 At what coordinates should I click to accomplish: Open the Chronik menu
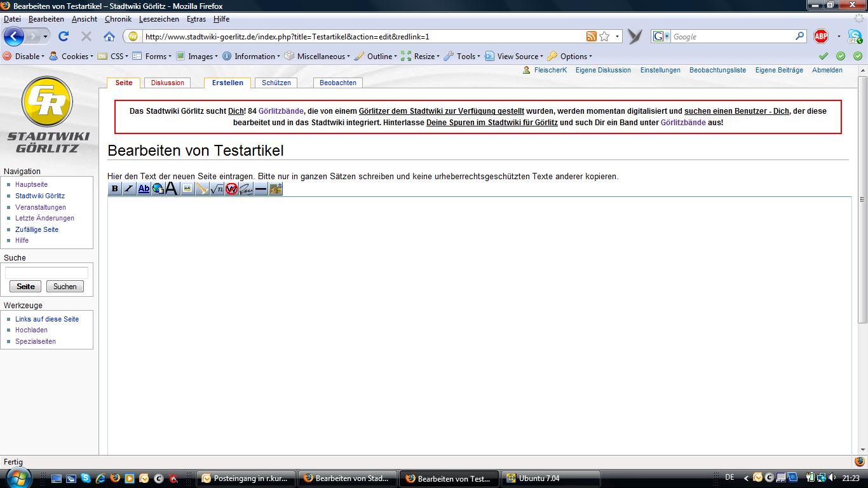[x=118, y=19]
